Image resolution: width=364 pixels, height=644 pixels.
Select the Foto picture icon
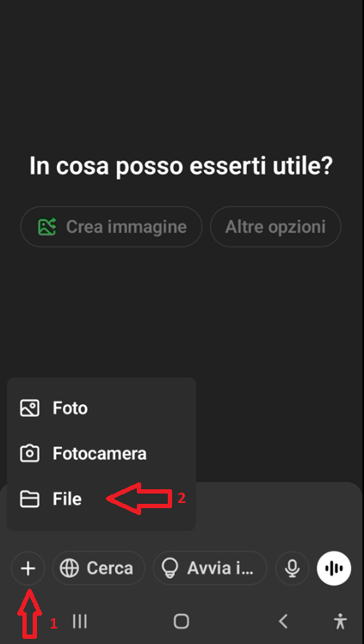pyautogui.click(x=29, y=408)
